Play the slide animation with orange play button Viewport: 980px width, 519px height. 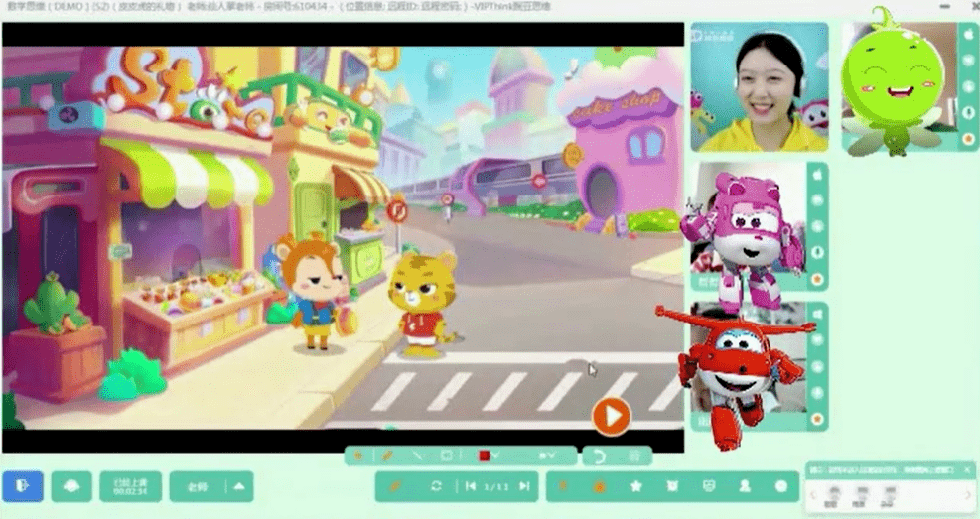[x=612, y=416]
